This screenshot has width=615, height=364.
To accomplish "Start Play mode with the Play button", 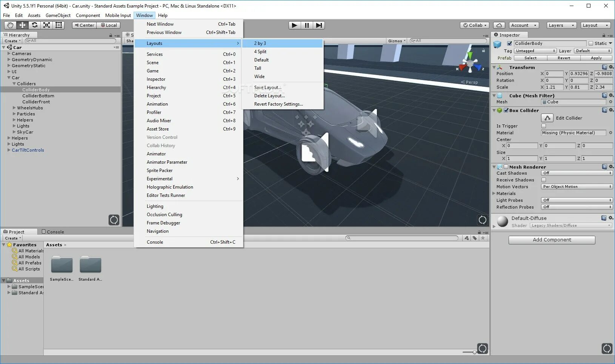I will point(295,25).
